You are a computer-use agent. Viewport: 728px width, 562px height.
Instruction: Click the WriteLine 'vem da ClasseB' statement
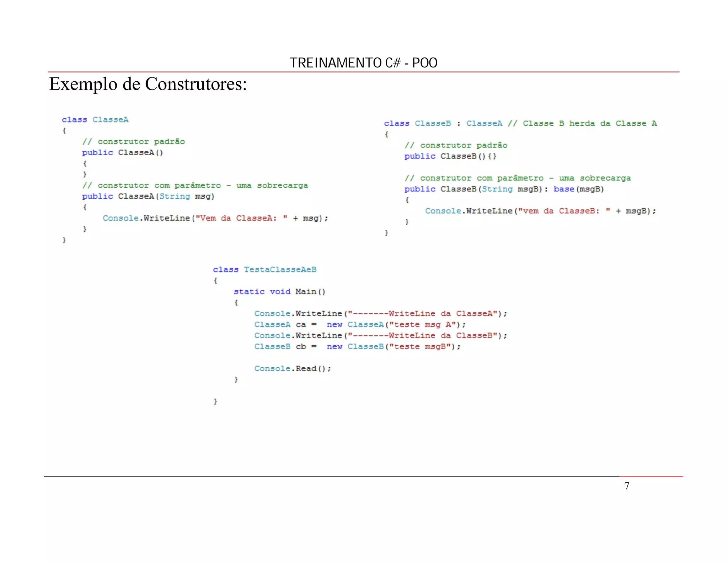tap(541, 211)
